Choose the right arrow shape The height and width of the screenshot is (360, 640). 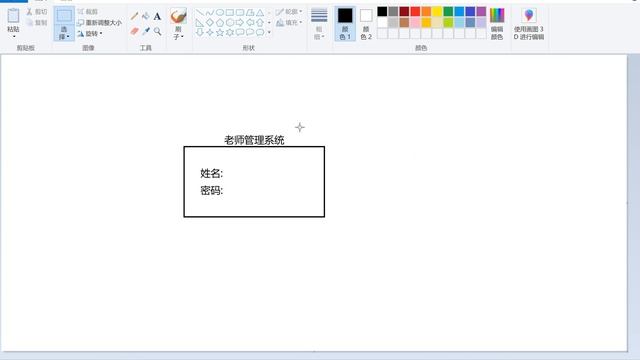tap(240, 22)
